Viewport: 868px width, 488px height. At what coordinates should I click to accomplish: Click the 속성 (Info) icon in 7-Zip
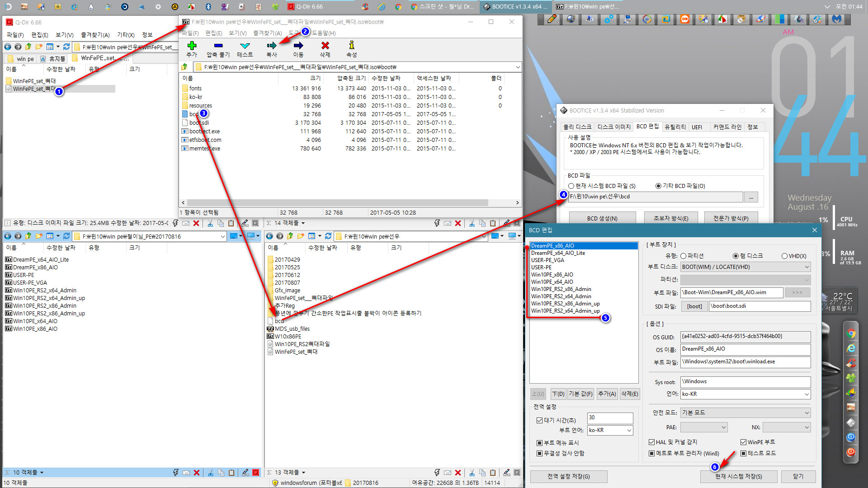[352, 46]
